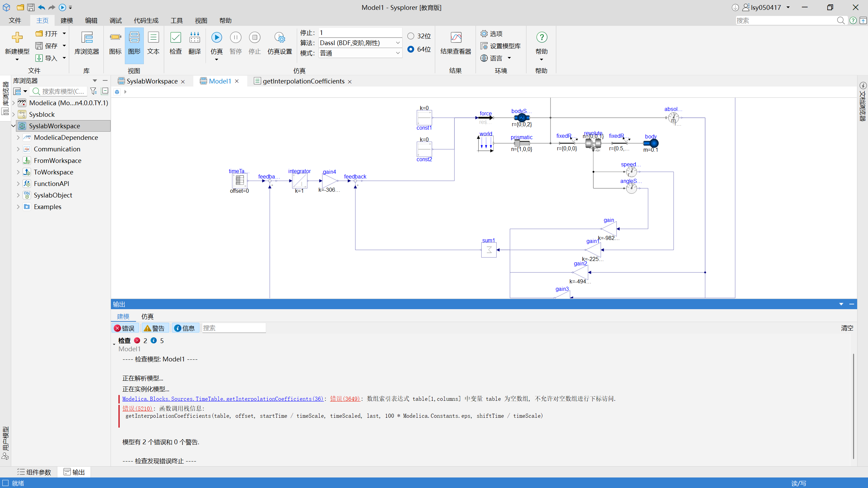868x488 pixels.
Task: Click the ribbon Help (帮助) question icon
Action: click(x=542, y=37)
